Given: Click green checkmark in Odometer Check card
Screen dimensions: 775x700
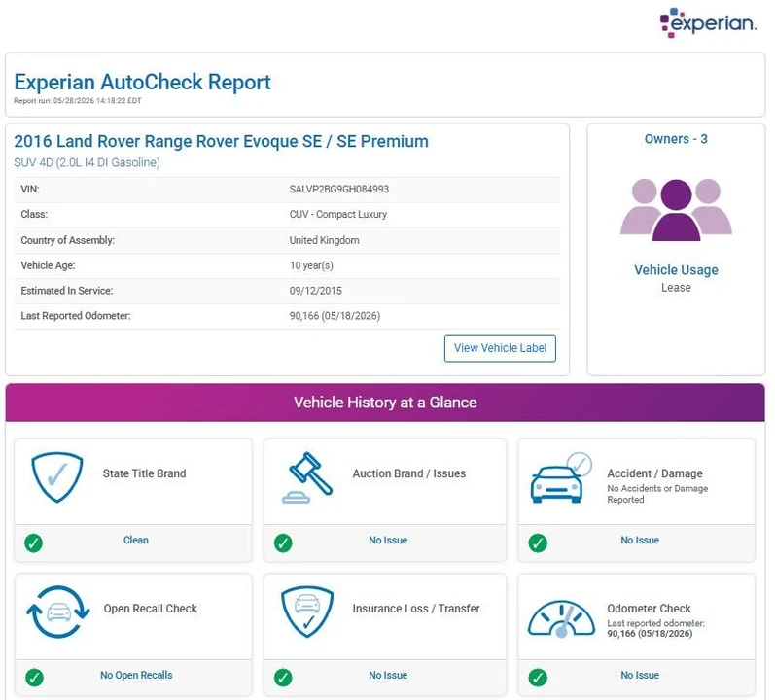Looking at the screenshot, I should (538, 678).
